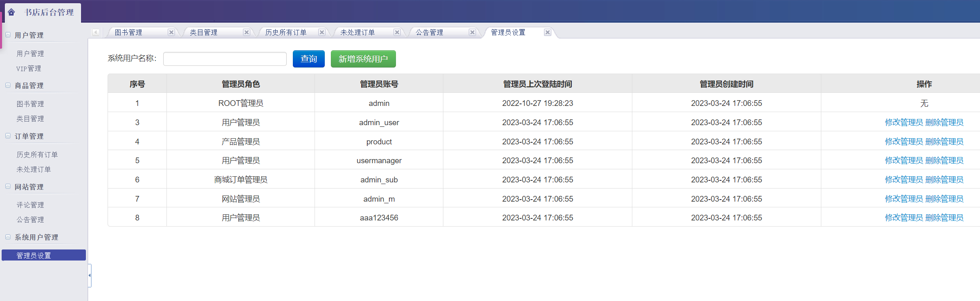The height and width of the screenshot is (301, 980).
Task: Open 图书管理 in sidebar
Action: 30,104
